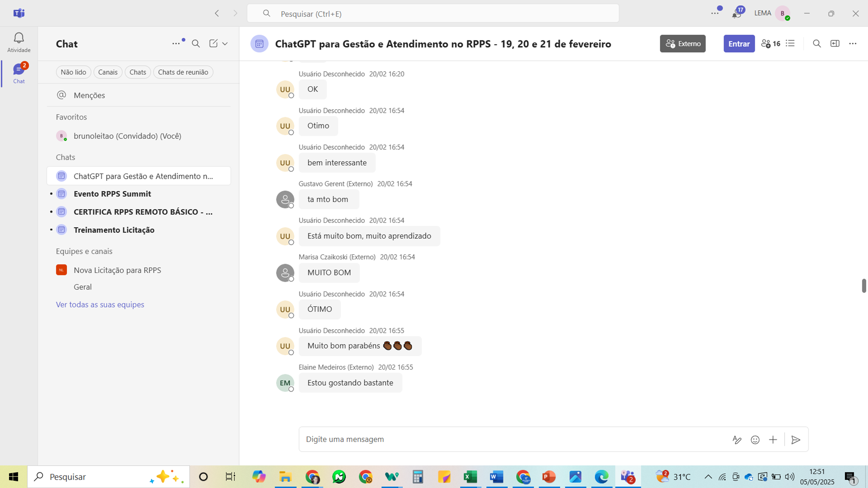Image resolution: width=868 pixels, height=488 pixels.
Task: Open chat in side pane icon
Action: coord(835,43)
